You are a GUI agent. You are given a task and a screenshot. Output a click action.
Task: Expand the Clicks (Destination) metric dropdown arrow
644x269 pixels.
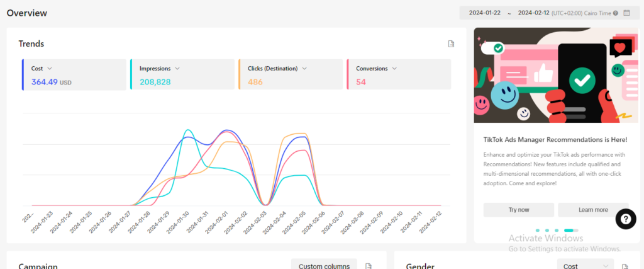point(304,68)
